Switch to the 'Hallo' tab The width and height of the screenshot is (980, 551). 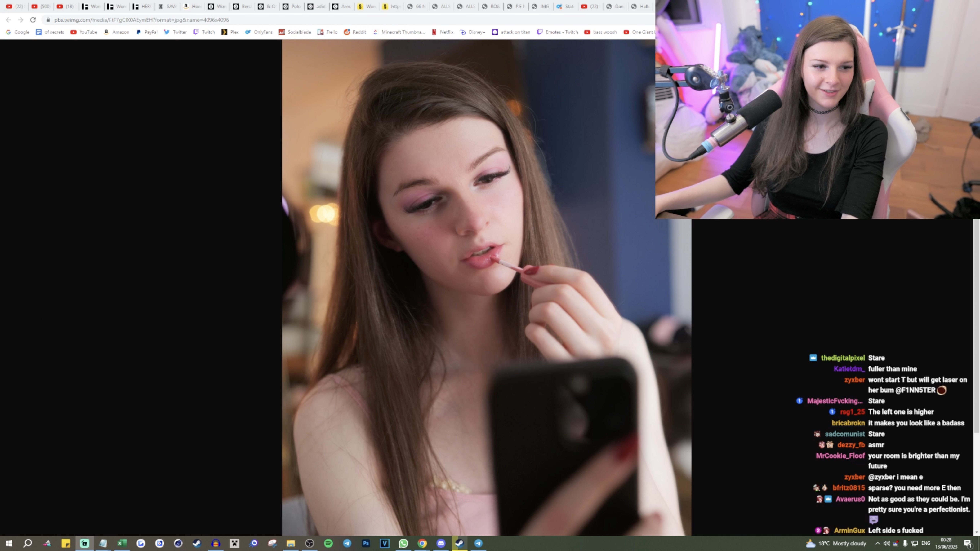(x=640, y=6)
